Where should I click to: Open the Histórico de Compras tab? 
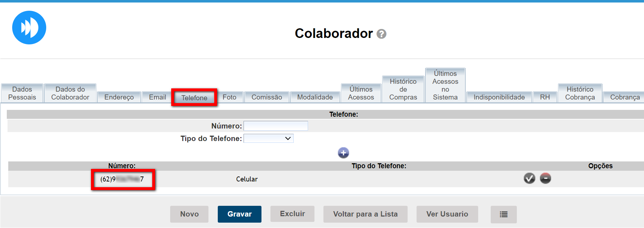[403, 89]
